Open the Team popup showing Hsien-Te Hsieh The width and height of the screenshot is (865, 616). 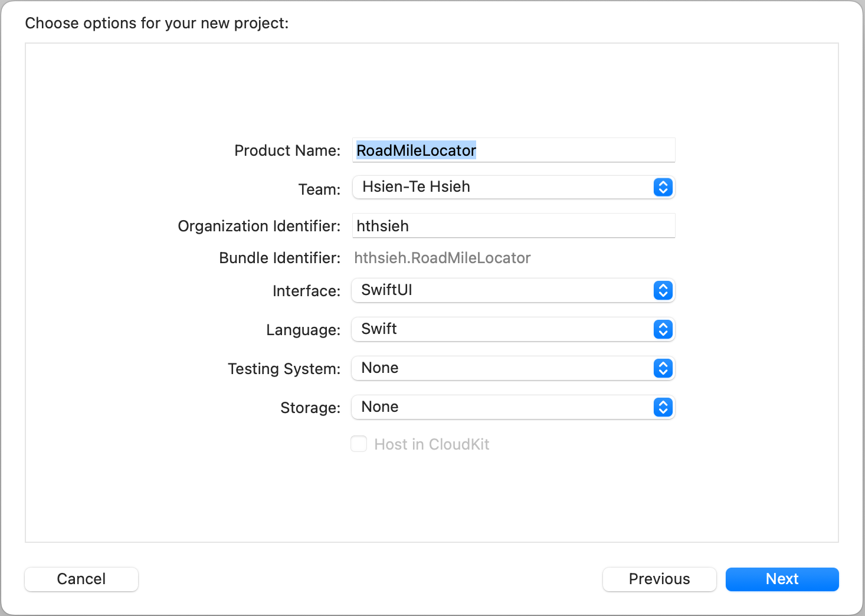coord(502,188)
